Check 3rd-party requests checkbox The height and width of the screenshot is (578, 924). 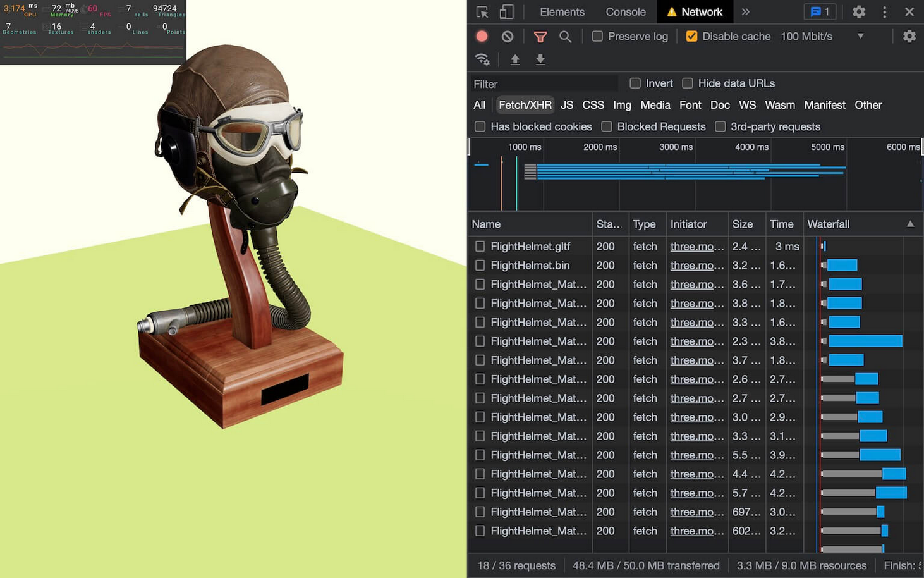point(720,126)
